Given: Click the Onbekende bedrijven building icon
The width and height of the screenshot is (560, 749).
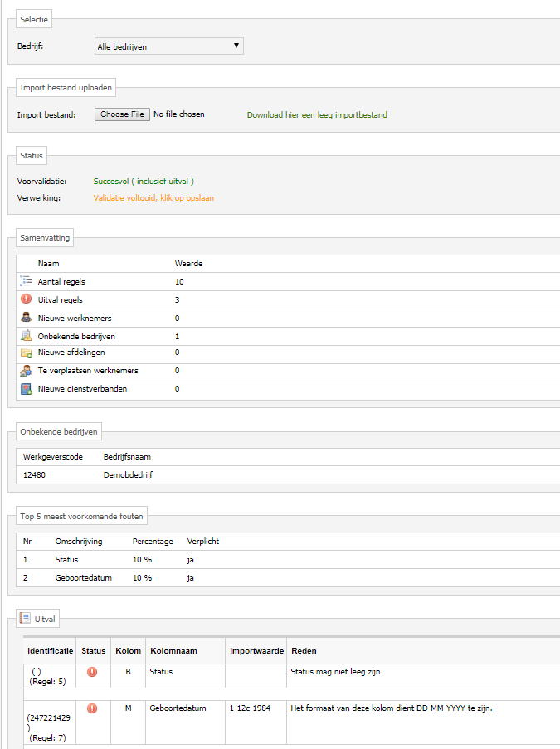Looking at the screenshot, I should click(26, 336).
